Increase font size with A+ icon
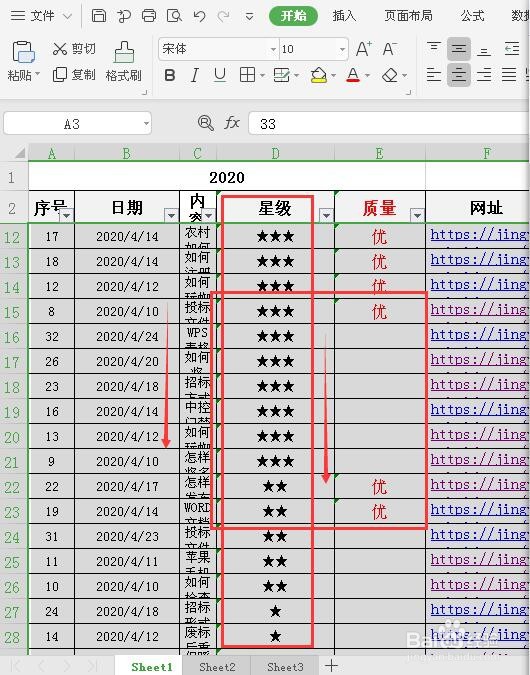Viewport: 530px width, 675px height. [x=364, y=49]
